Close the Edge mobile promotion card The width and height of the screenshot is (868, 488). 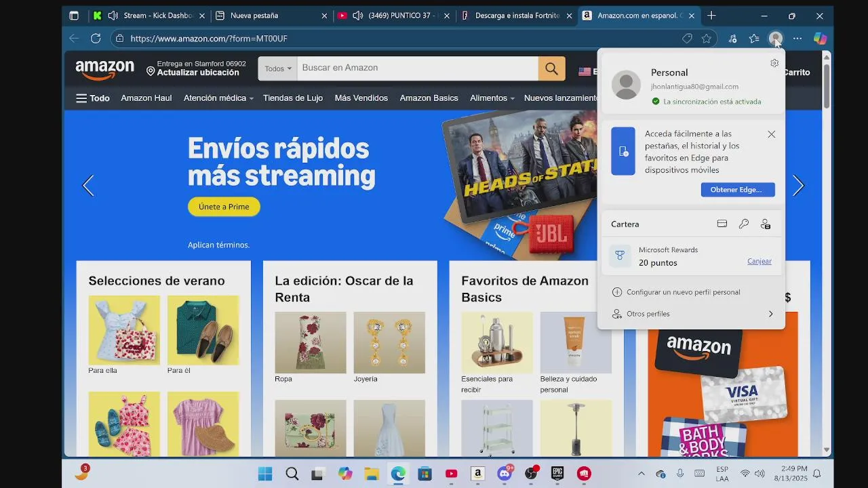pyautogui.click(x=771, y=134)
